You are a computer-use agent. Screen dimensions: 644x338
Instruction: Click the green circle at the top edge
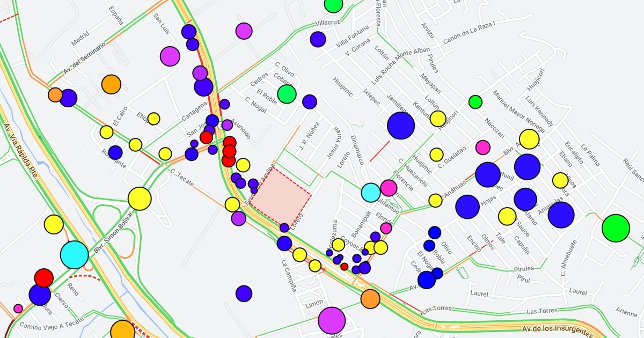click(333, 4)
